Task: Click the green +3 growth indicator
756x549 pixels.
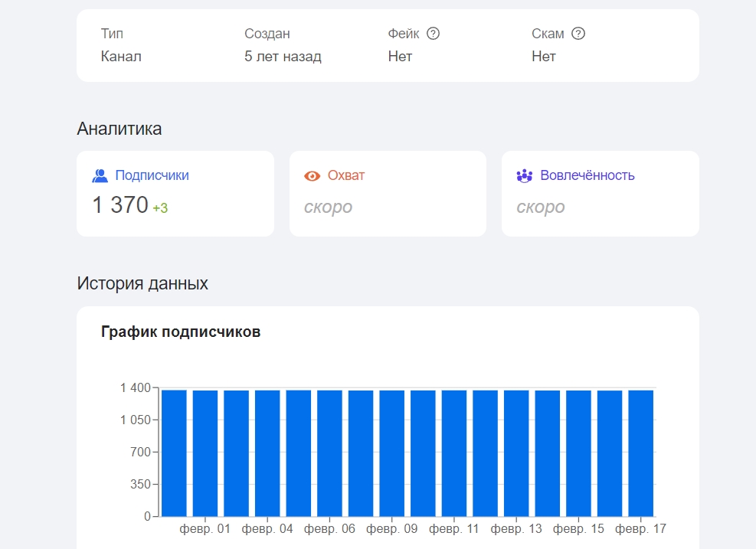Action: tap(160, 208)
